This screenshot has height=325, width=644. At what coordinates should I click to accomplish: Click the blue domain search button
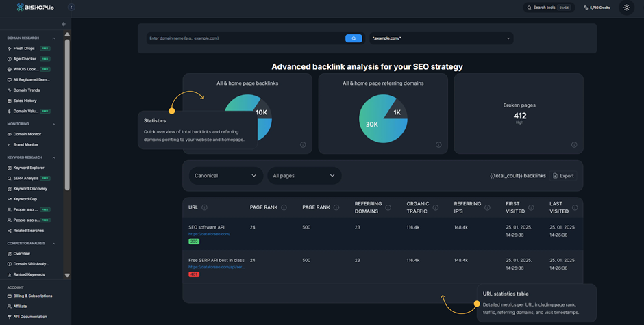[x=354, y=38]
